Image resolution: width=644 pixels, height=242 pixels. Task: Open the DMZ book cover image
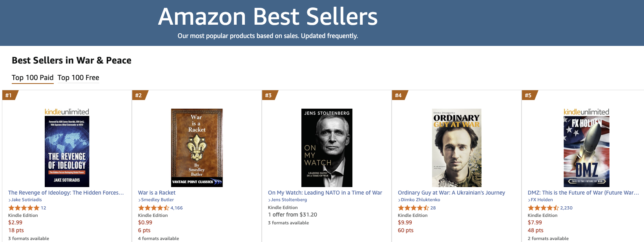(586, 151)
